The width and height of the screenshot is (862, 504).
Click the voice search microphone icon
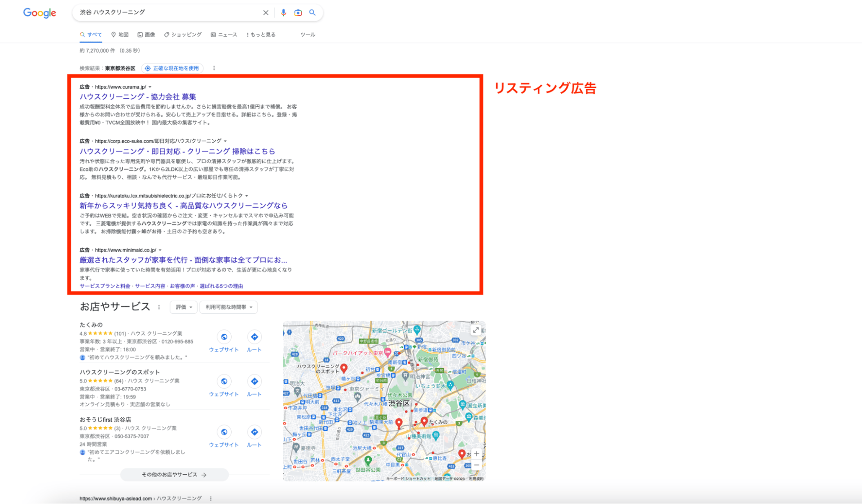coord(283,13)
